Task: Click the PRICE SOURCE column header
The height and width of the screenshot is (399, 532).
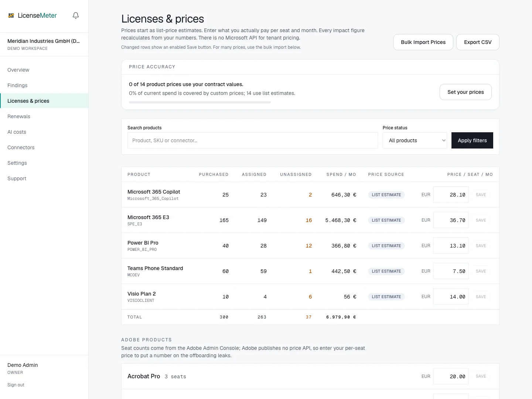Action: coord(386,174)
